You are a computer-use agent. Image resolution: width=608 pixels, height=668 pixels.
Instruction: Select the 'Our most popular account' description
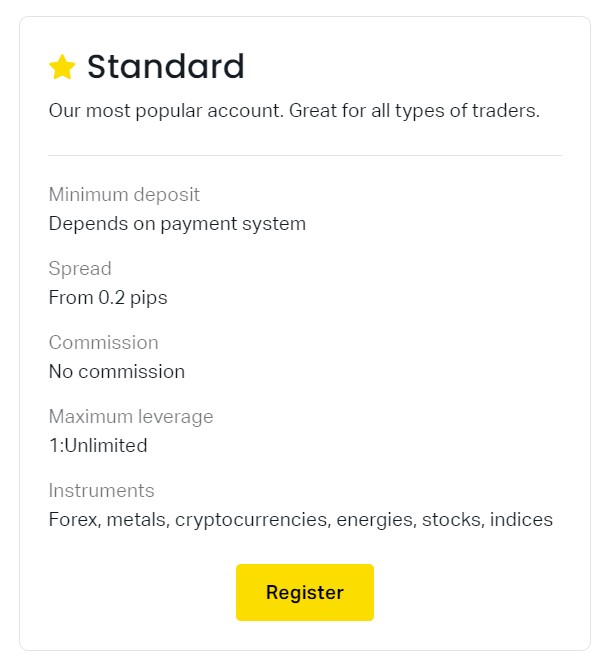click(x=294, y=111)
